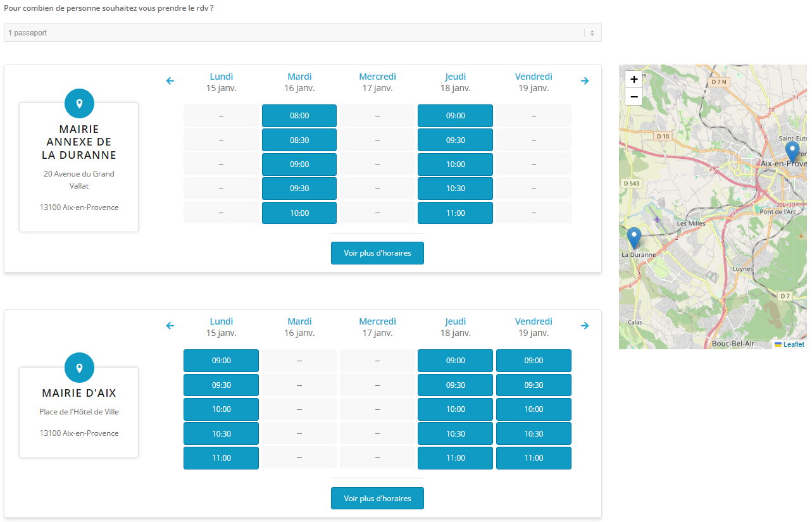
Task: Book La Duranne Tuesday 08:00 slot
Action: click(299, 116)
